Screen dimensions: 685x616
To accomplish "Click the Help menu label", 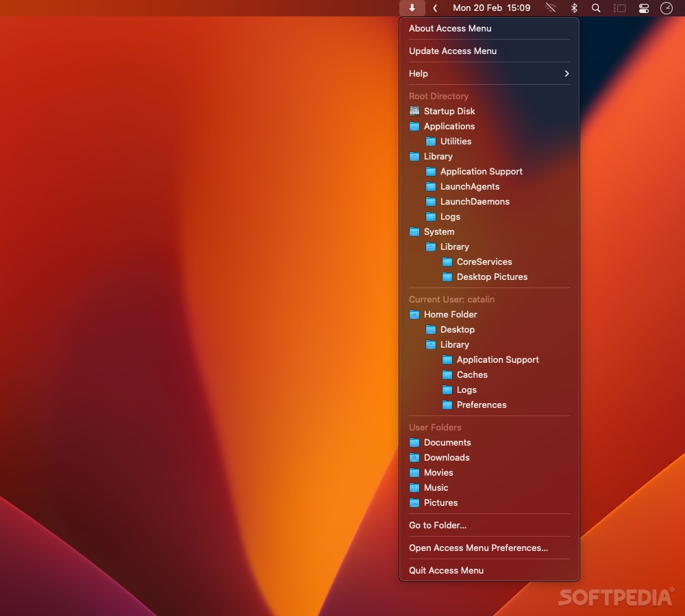I will [x=418, y=73].
